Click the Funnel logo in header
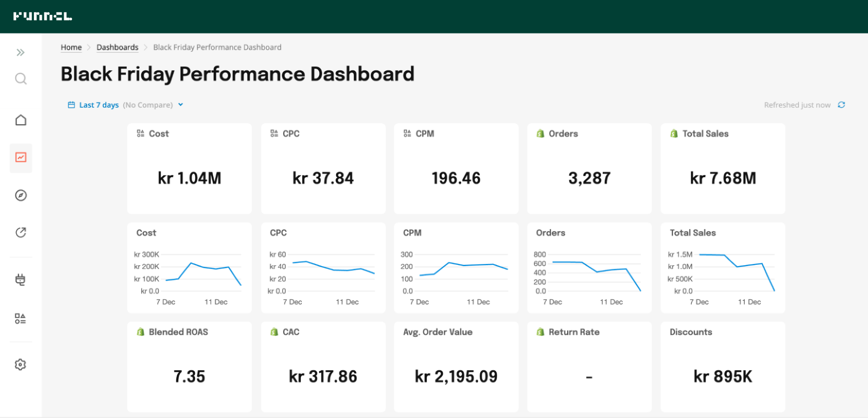The height and width of the screenshot is (418, 868). click(x=43, y=16)
